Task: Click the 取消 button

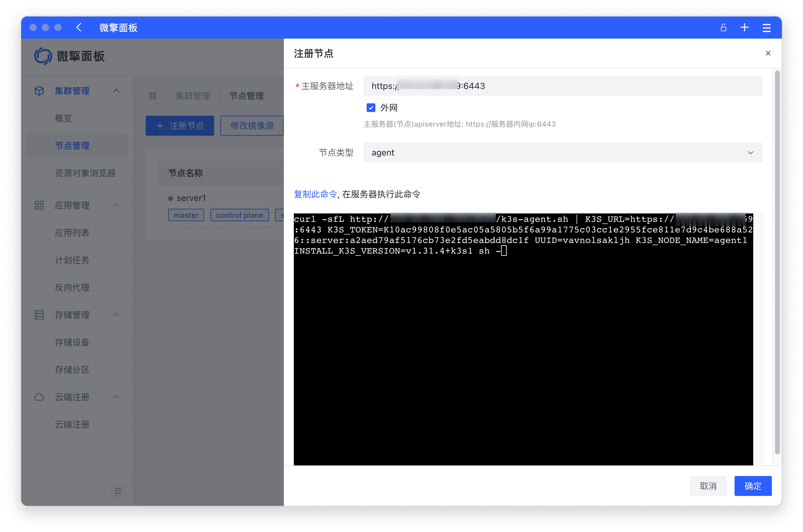Action: pyautogui.click(x=708, y=486)
